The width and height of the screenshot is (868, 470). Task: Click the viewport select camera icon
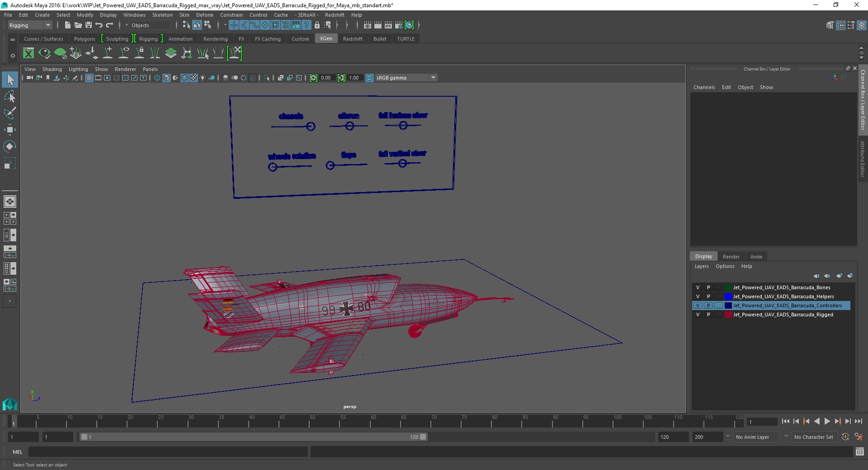click(29, 78)
